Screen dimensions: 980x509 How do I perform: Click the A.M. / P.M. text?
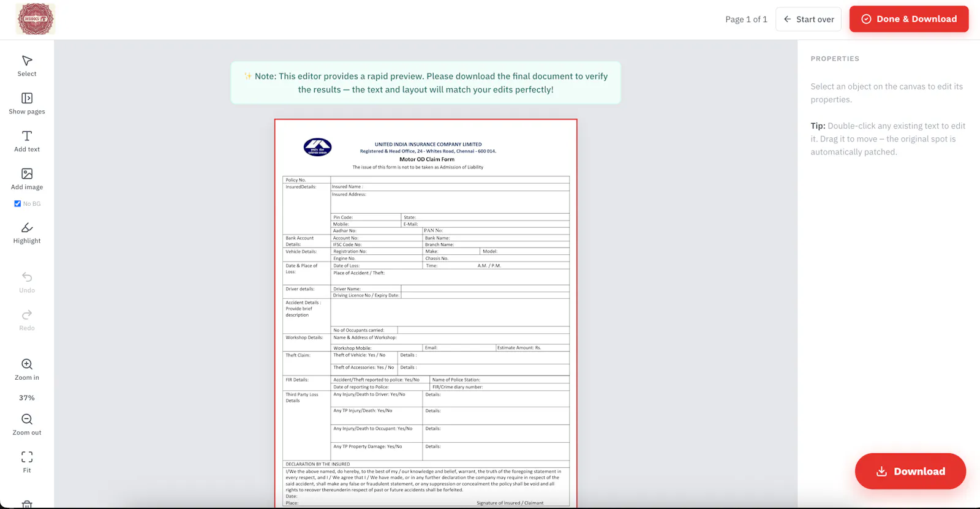point(489,266)
